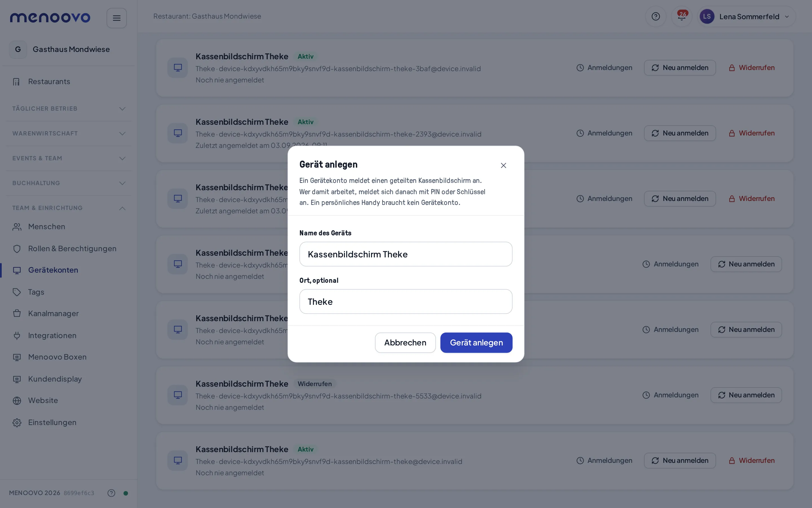Expand the Events & Team section

coord(69,158)
